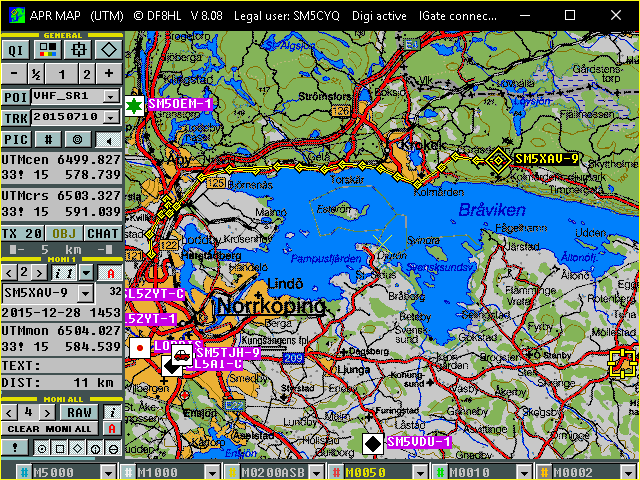The height and width of the screenshot is (480, 640).
Task: Open the CHAT tab
Action: pyautogui.click(x=102, y=234)
